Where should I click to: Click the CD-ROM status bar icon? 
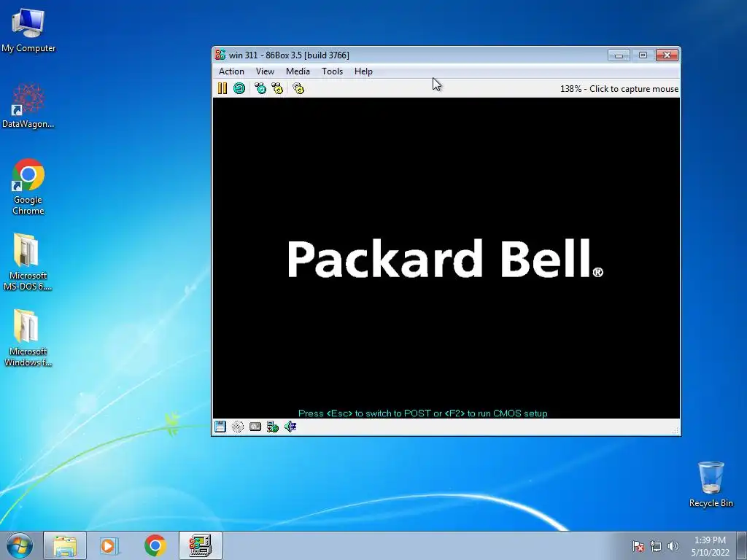(x=238, y=426)
